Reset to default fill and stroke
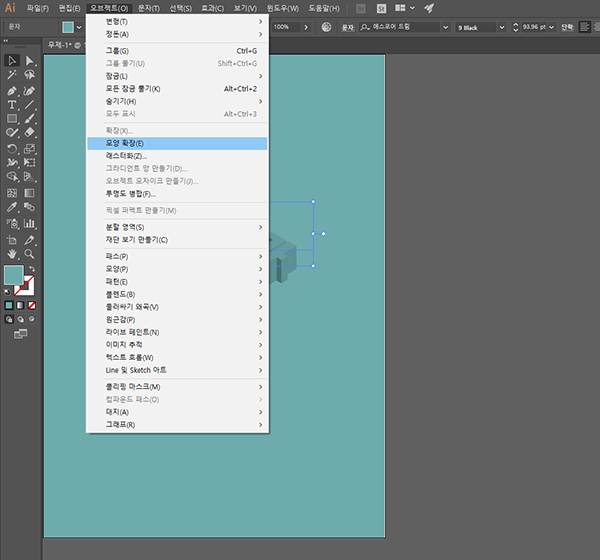The height and width of the screenshot is (560, 600). 7,292
